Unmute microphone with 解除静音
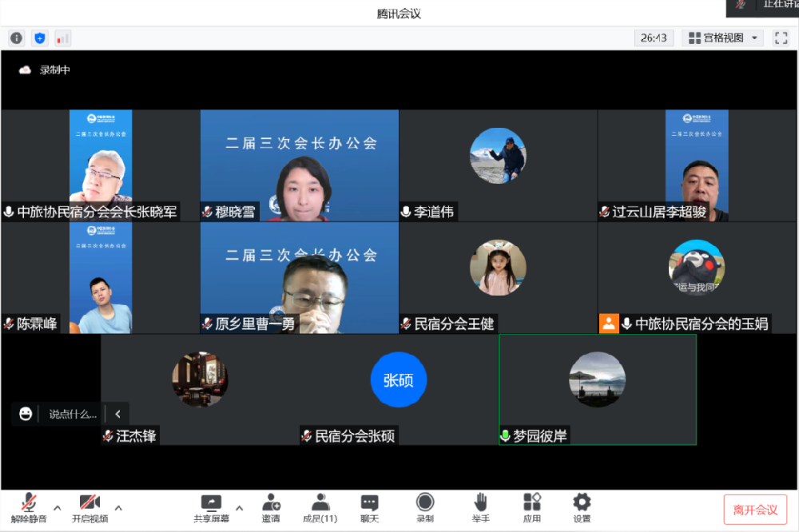The image size is (799, 532). [x=29, y=508]
